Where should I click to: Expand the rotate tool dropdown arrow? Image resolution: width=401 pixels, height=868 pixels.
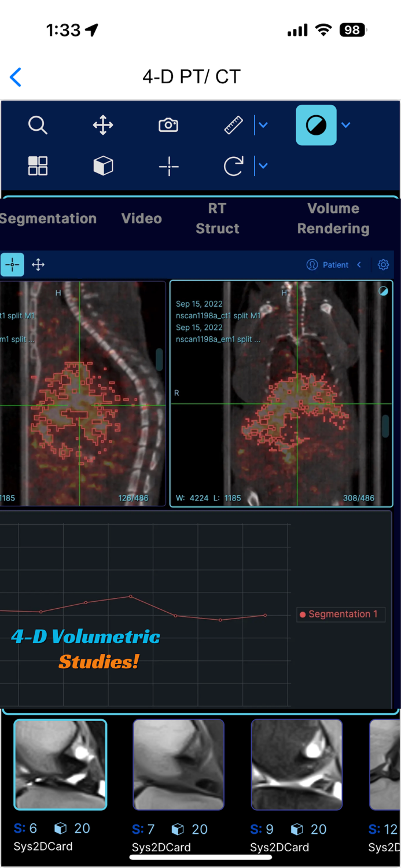tap(263, 166)
